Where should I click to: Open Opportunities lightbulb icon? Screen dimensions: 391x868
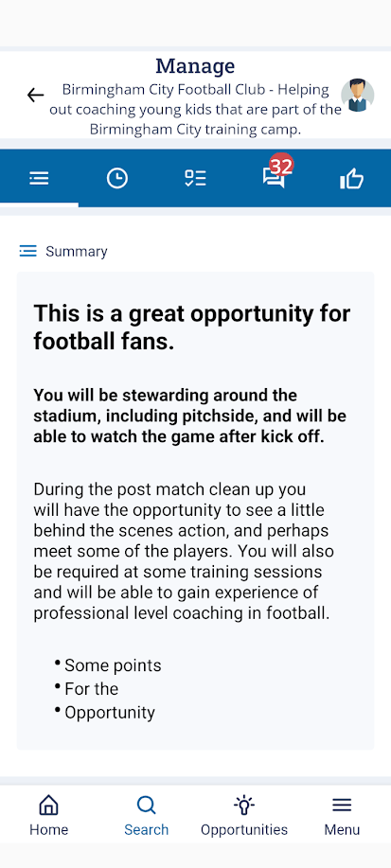pyautogui.click(x=244, y=806)
